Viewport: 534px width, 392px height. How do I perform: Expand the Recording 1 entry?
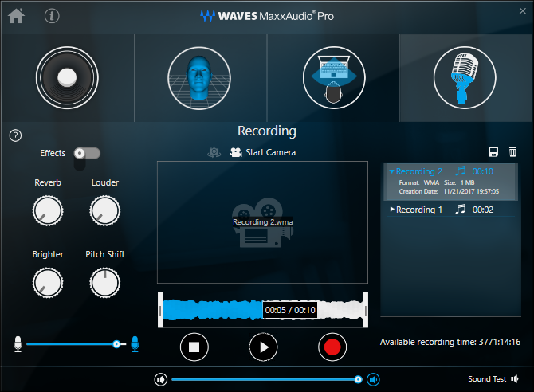(392, 209)
